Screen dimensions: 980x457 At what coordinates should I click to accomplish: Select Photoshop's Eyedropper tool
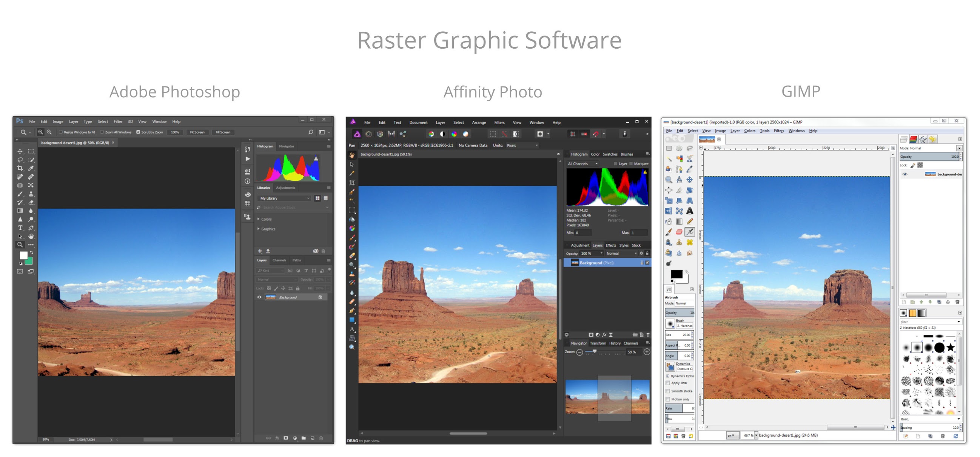[x=31, y=168]
